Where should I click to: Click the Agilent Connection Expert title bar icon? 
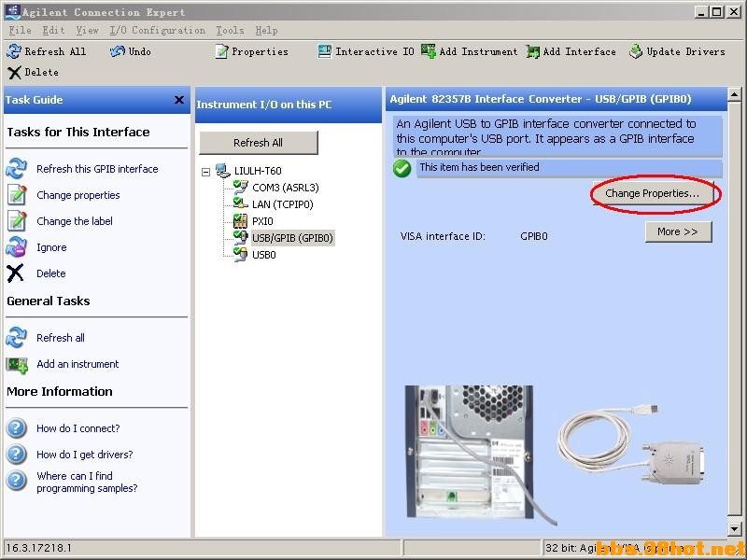click(x=12, y=11)
